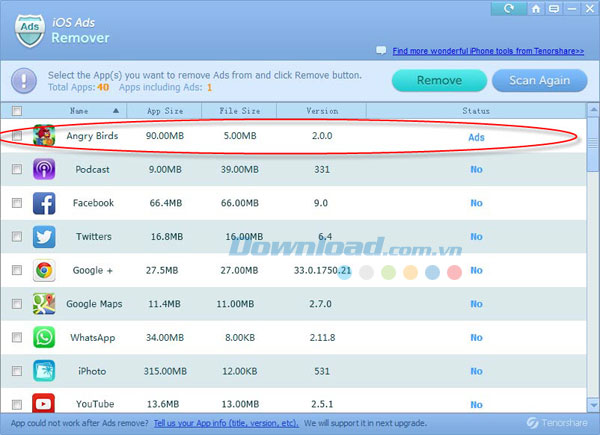
Task: Click the No status of Podcast
Action: click(x=476, y=169)
